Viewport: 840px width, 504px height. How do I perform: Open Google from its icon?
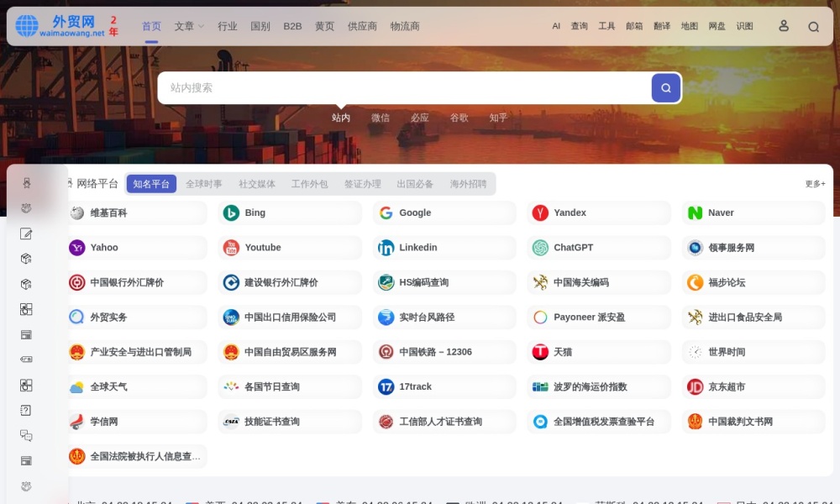(386, 213)
